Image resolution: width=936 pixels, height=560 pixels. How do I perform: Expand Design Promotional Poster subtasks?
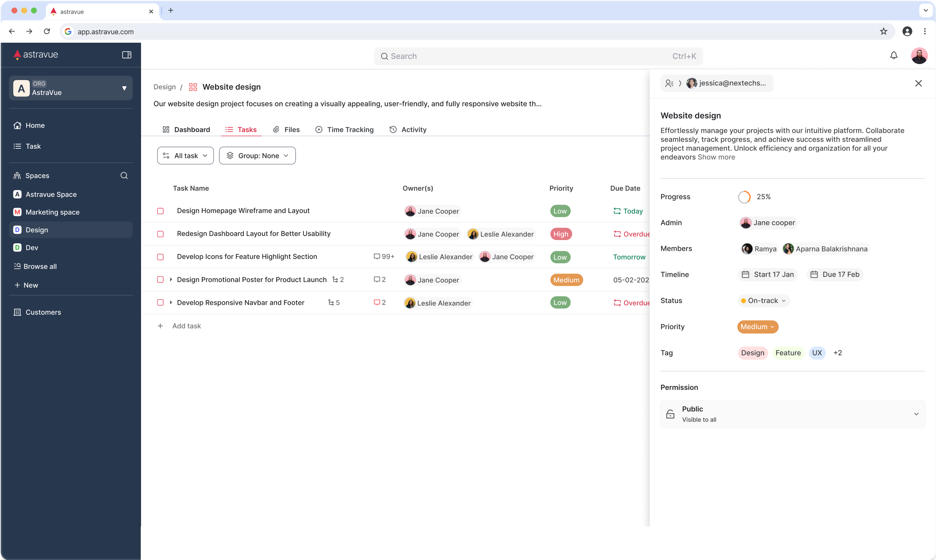click(171, 279)
